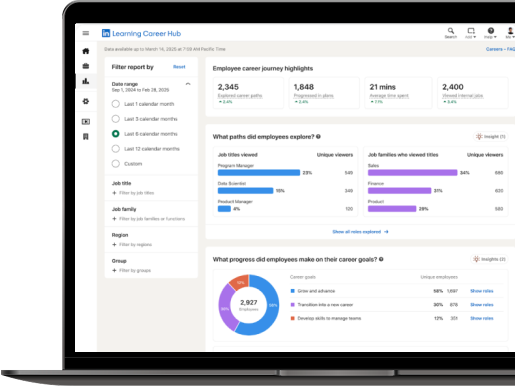Click purple Transition into new career swatch

pyautogui.click(x=292, y=305)
